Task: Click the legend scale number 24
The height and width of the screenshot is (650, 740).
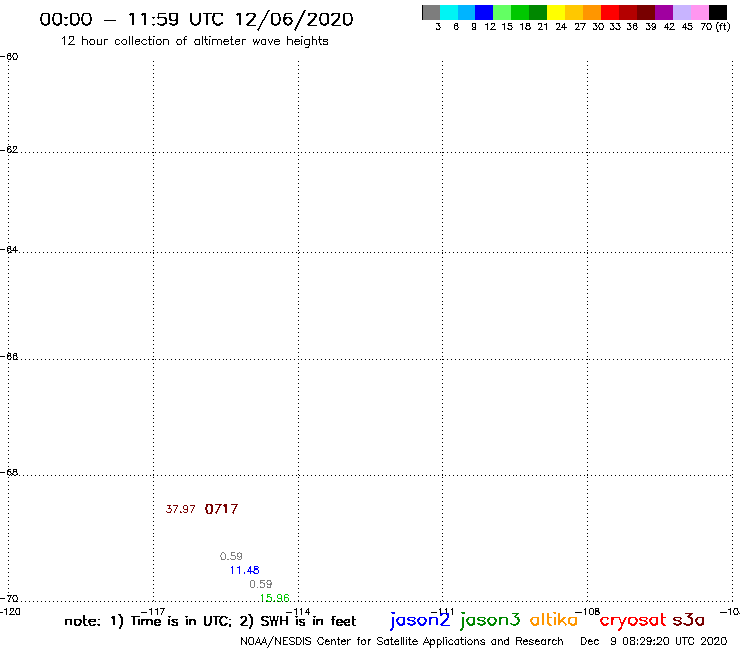Action: [x=561, y=27]
